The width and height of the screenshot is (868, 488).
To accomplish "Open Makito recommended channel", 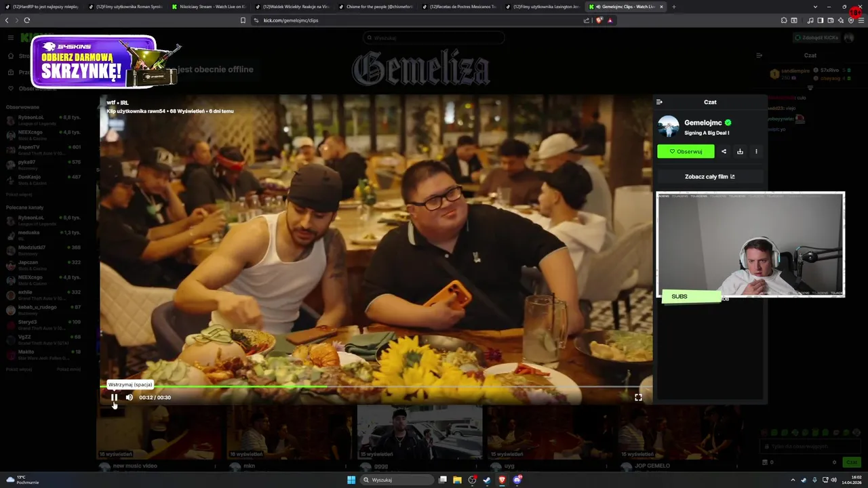I will pyautogui.click(x=43, y=354).
